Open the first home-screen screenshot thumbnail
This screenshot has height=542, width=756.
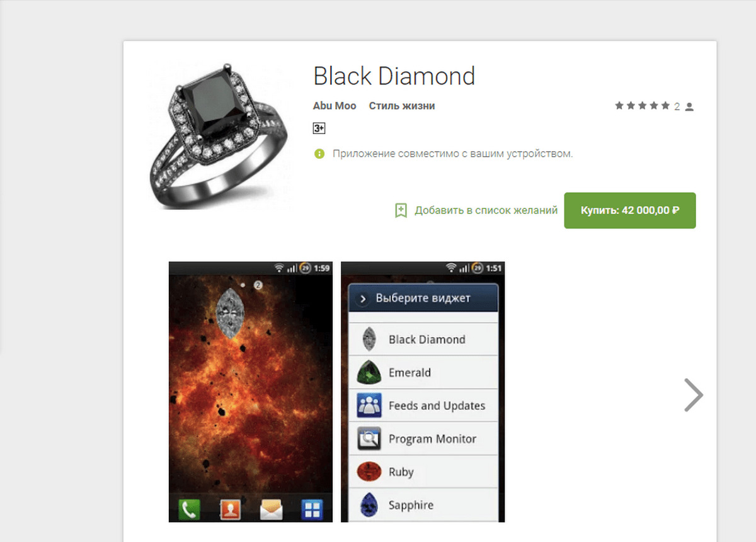tap(251, 392)
